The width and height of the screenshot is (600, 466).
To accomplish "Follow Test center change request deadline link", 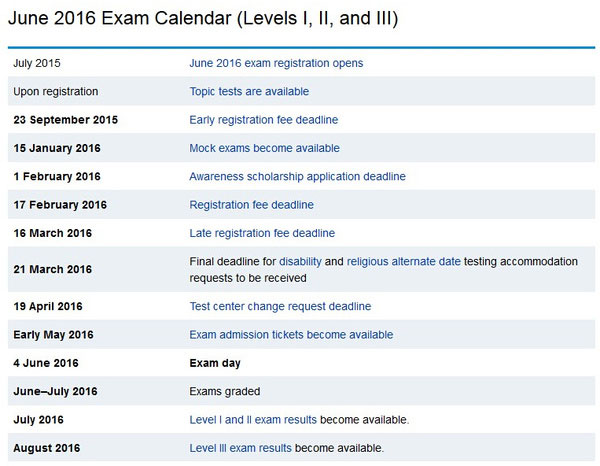I will click(x=280, y=306).
